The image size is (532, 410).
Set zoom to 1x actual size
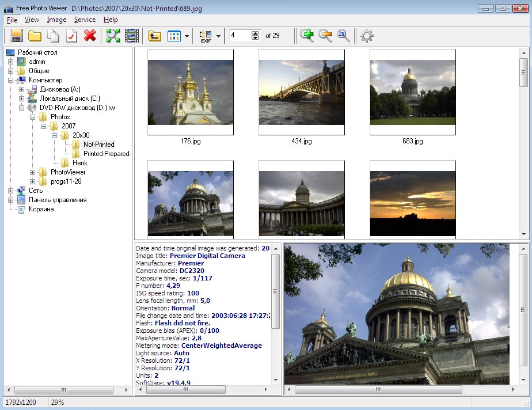tap(344, 36)
